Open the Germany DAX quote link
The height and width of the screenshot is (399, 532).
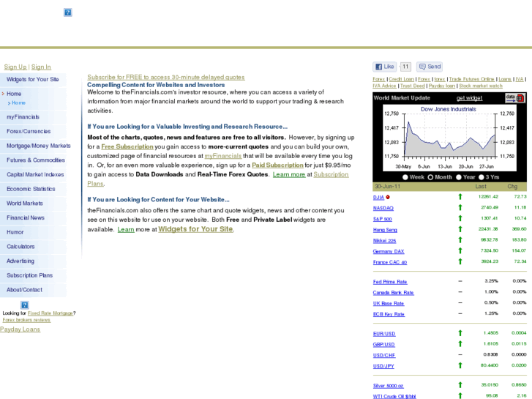point(389,251)
